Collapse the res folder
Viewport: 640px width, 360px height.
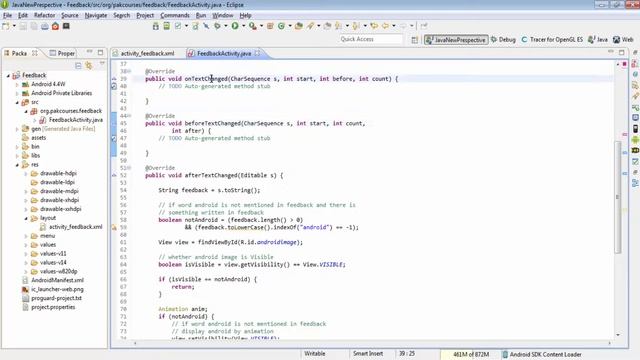[x=17, y=165]
